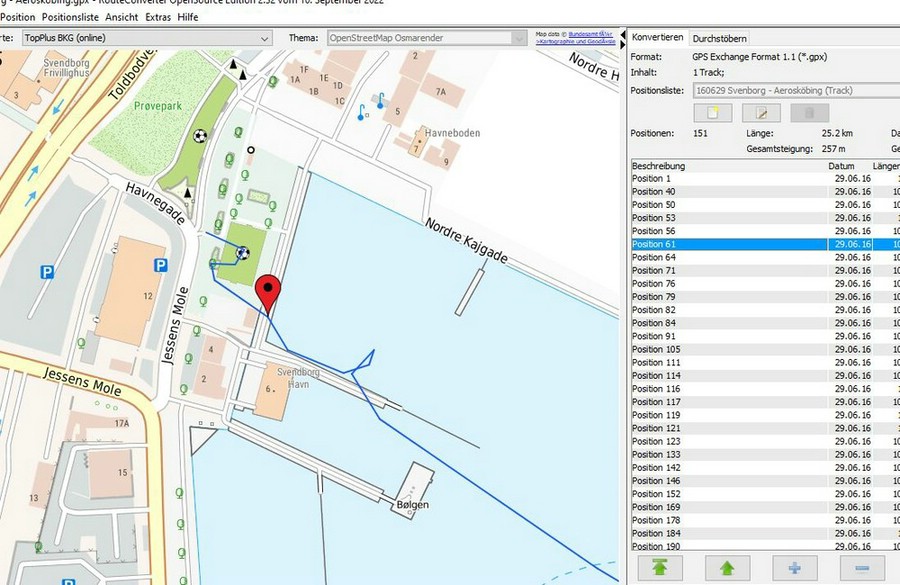The height and width of the screenshot is (585, 900).
Task: Open the Ansicht menu
Action: 122,17
